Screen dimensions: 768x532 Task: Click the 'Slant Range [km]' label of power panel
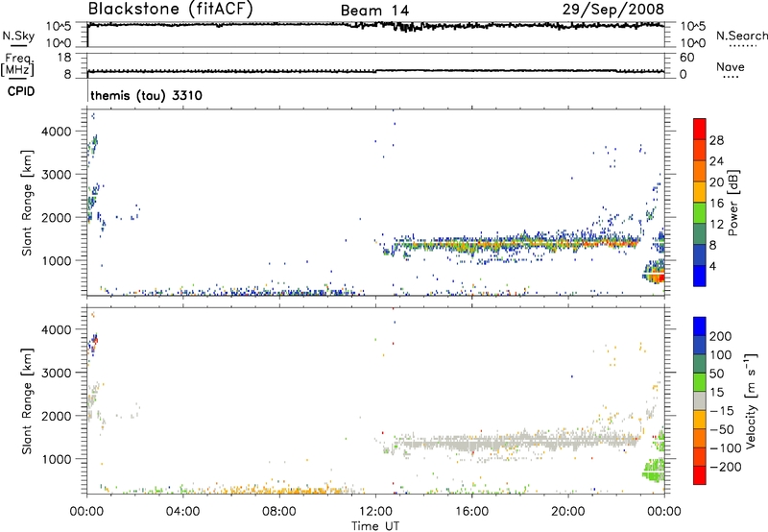[27, 203]
